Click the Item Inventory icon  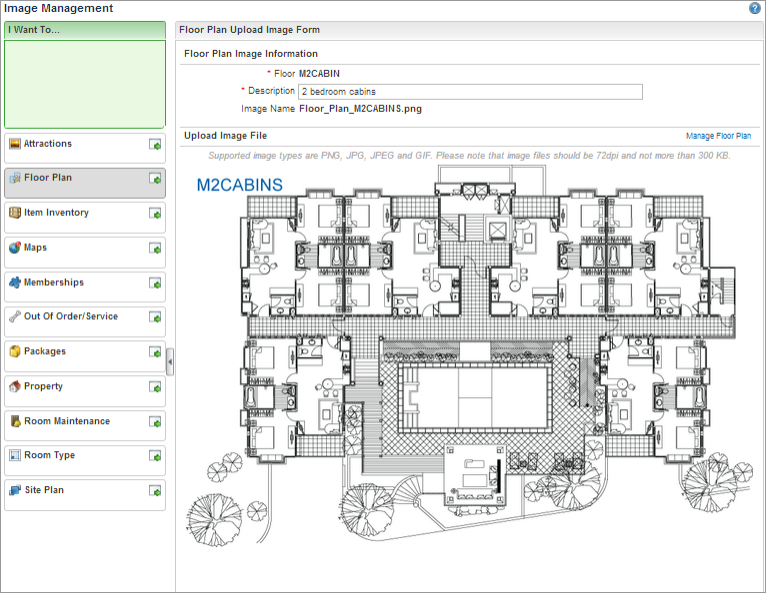(15, 212)
